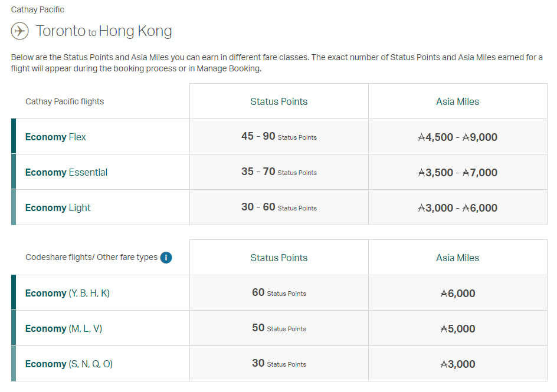Click the airplane icon next to Toronto to Hong Kong
The width and height of the screenshot is (557, 392).
[19, 31]
